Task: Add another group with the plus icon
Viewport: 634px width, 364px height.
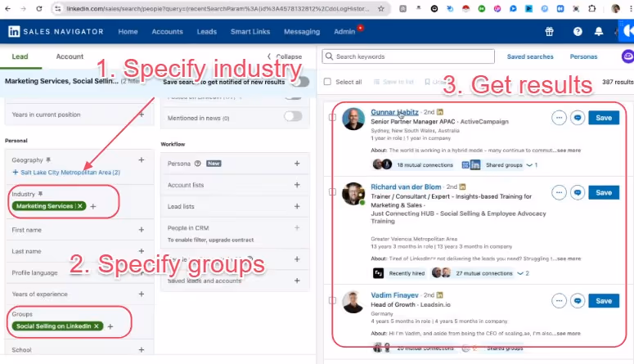Action: click(110, 326)
